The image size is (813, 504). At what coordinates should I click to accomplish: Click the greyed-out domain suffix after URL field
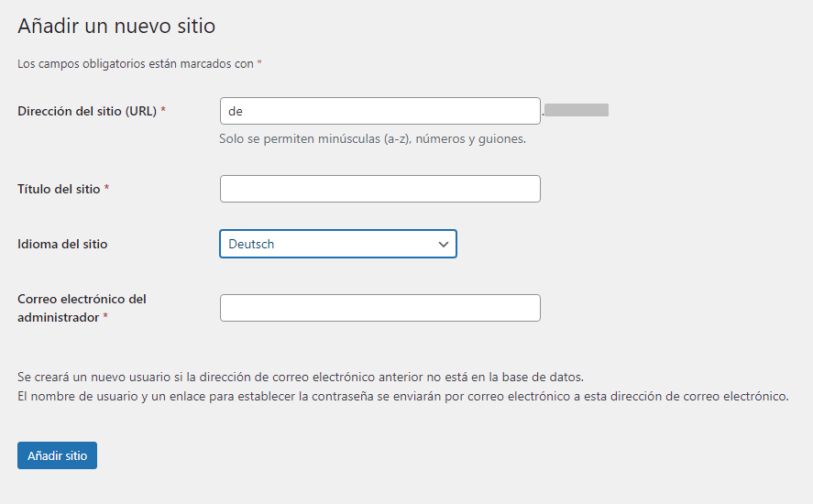tap(577, 111)
